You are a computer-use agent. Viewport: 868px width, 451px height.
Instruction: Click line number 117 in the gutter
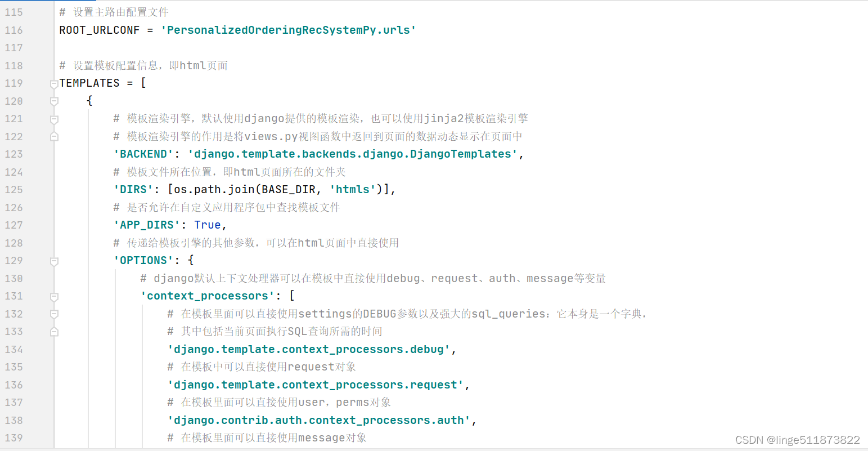pos(14,48)
